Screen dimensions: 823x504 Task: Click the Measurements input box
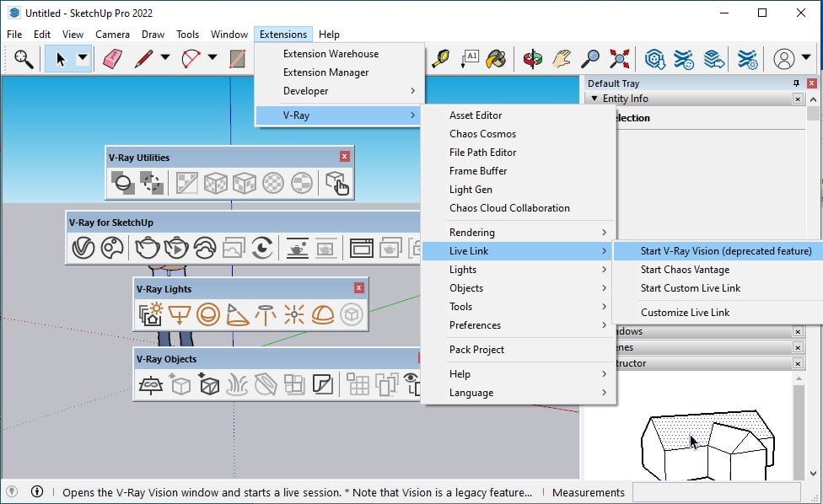click(717, 492)
